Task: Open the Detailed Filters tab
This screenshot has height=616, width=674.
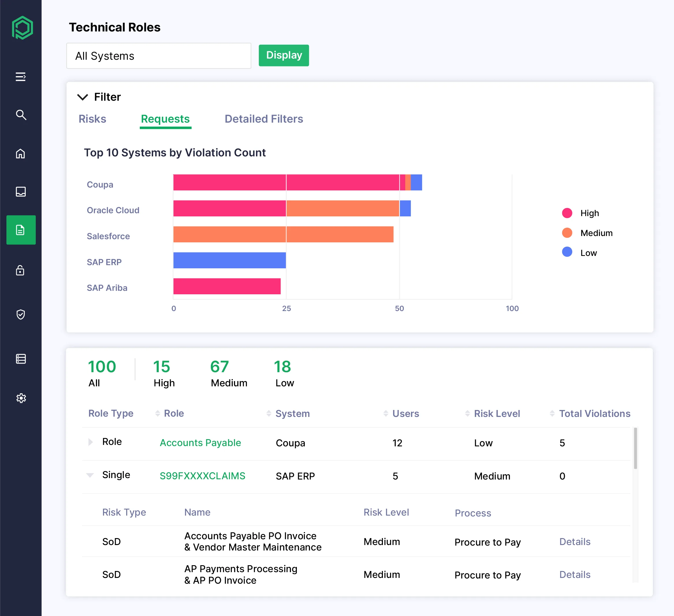Action: click(264, 119)
